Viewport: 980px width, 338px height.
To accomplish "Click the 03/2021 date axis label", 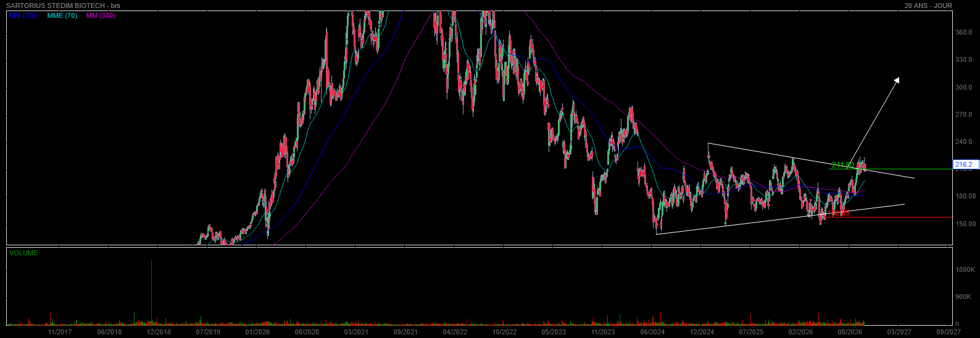I will (x=356, y=332).
